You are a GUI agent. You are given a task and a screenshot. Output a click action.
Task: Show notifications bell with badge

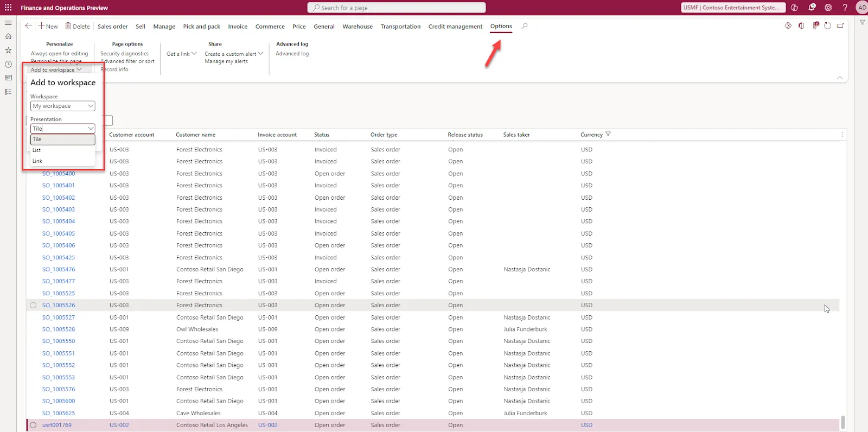tap(812, 8)
